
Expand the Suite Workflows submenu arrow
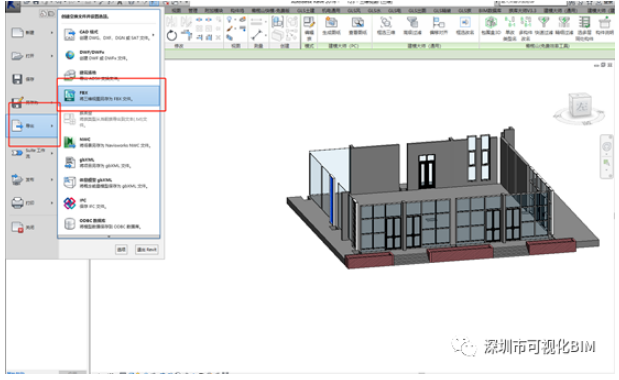pyautogui.click(x=52, y=153)
